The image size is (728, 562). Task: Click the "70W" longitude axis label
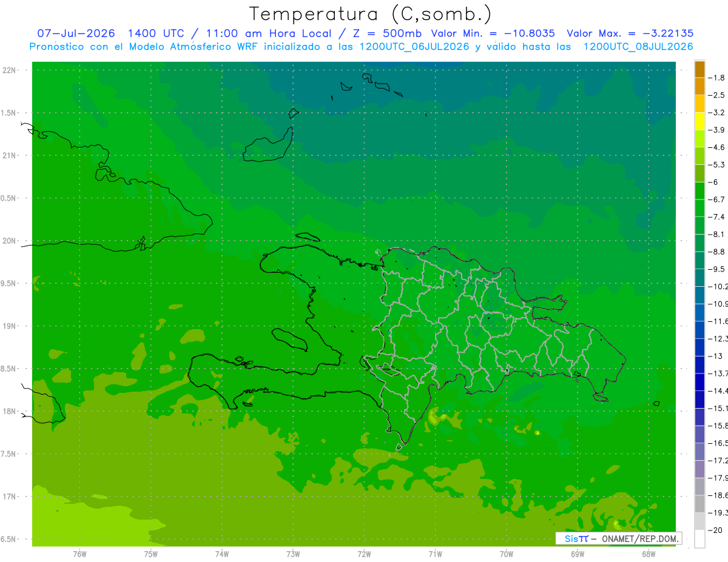point(507,554)
